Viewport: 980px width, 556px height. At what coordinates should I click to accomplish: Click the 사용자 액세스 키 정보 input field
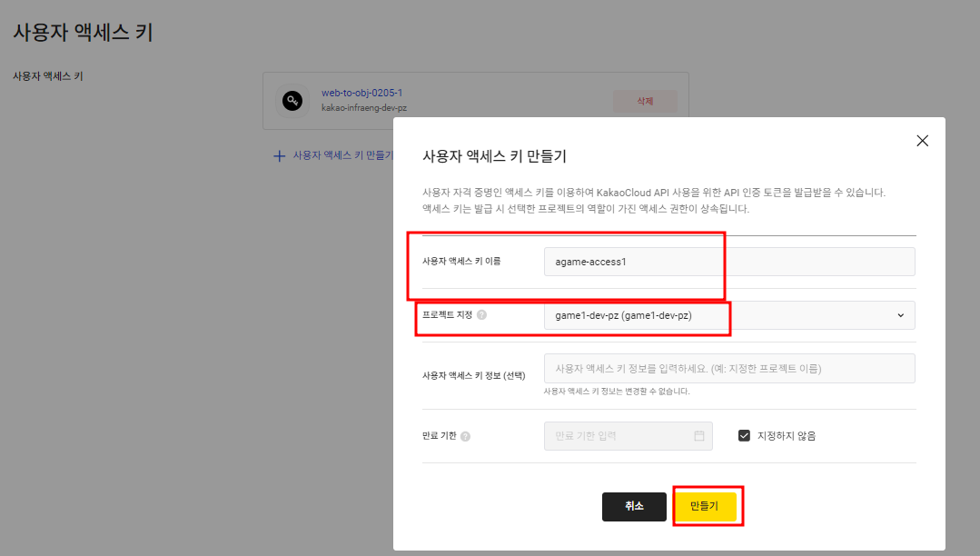pyautogui.click(x=727, y=368)
